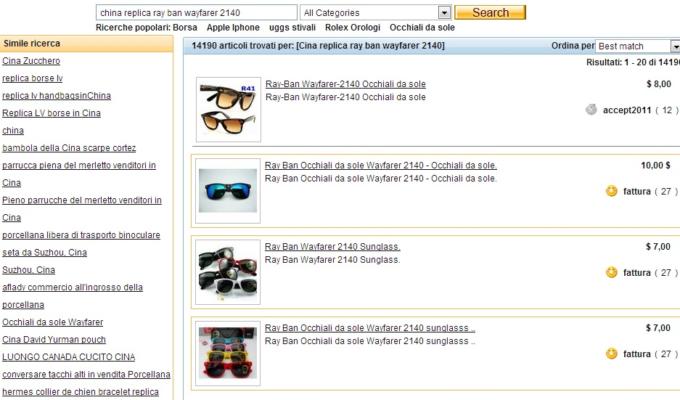Open Pieno parrucche del merletto venditori link
This screenshot has height=400, width=680.
coord(82,200)
